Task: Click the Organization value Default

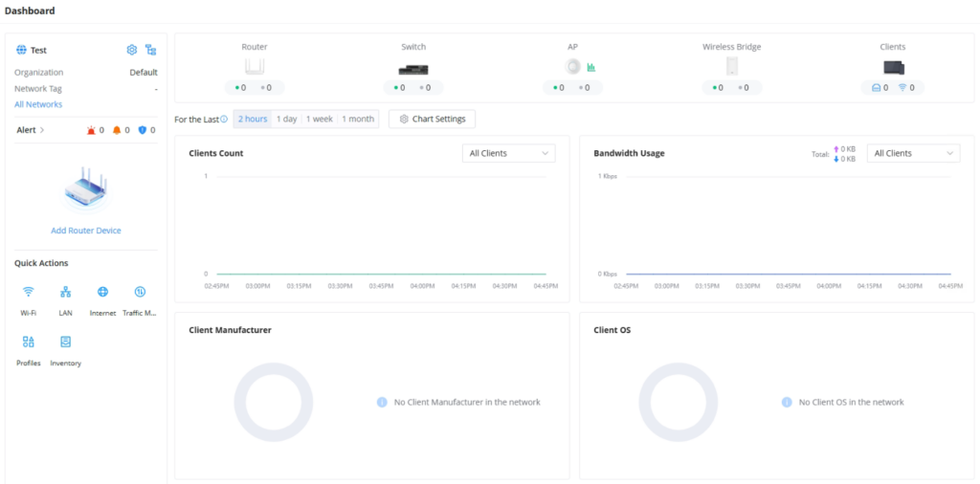Action: point(144,73)
